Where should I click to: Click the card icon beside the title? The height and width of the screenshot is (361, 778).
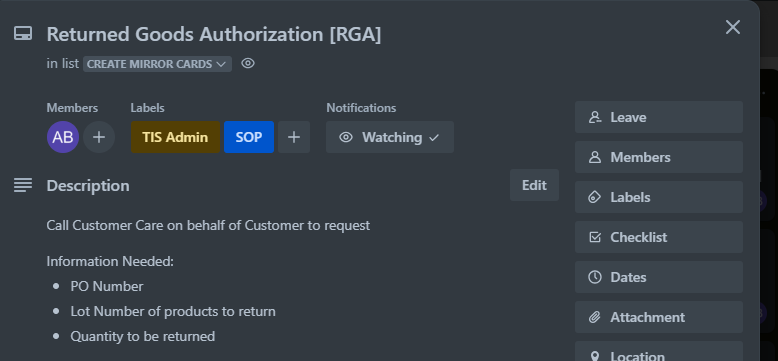coord(23,34)
